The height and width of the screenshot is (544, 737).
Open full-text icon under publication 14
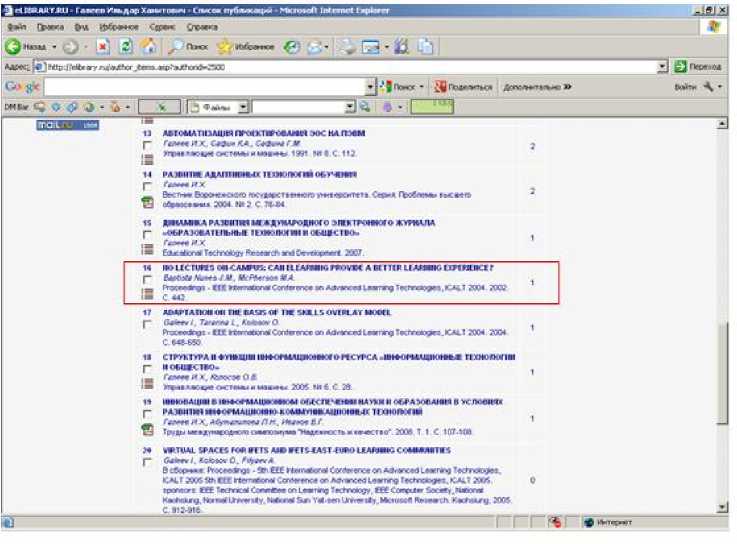[147, 201]
